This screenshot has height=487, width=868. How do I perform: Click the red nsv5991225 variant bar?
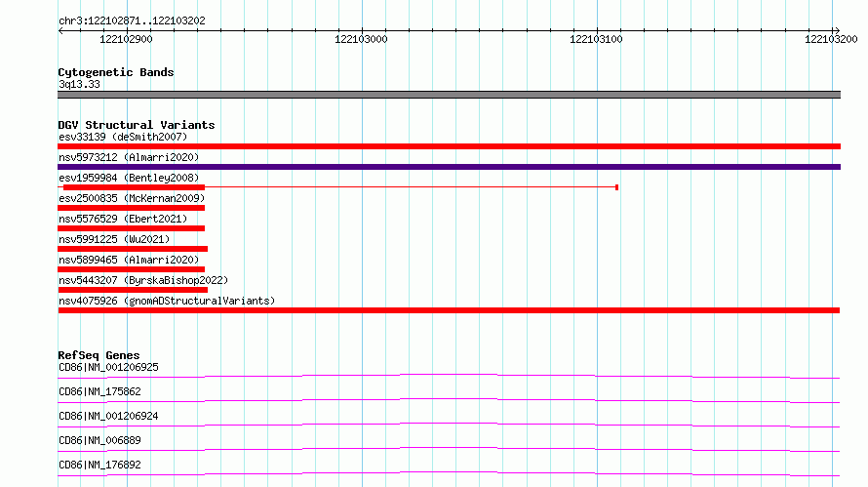(x=133, y=249)
